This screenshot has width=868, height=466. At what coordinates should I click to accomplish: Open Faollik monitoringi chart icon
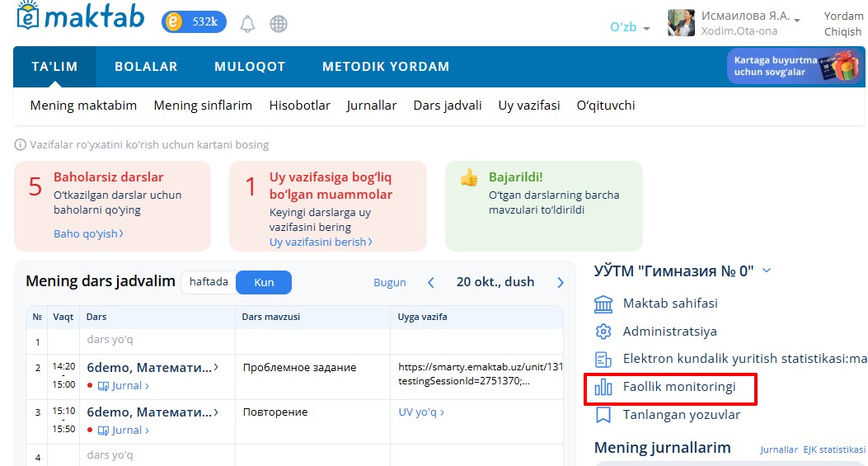[x=603, y=387]
